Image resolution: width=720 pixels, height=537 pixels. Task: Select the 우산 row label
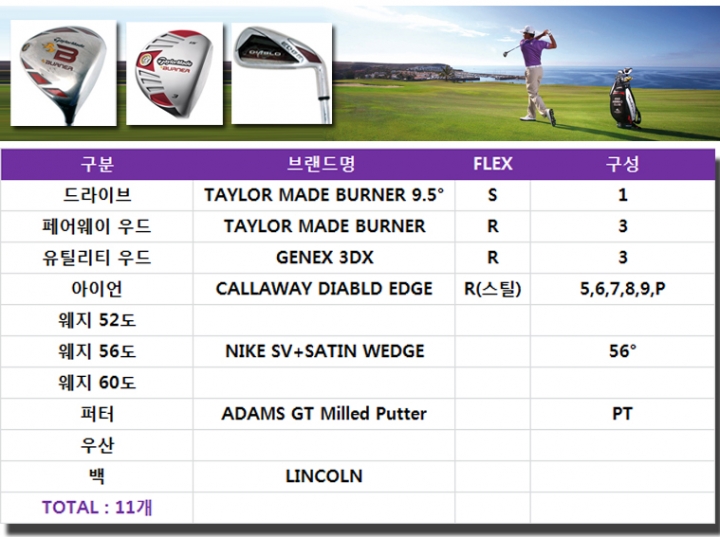(x=97, y=445)
